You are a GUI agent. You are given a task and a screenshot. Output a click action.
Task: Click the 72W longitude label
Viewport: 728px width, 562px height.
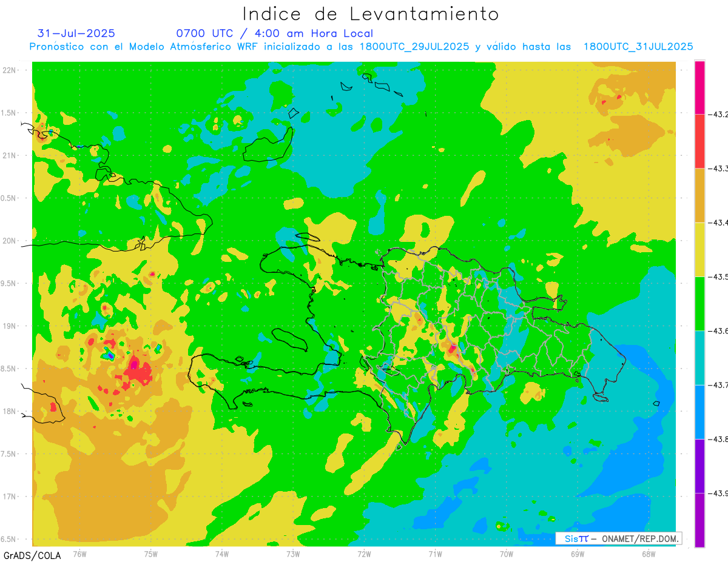[364, 553]
